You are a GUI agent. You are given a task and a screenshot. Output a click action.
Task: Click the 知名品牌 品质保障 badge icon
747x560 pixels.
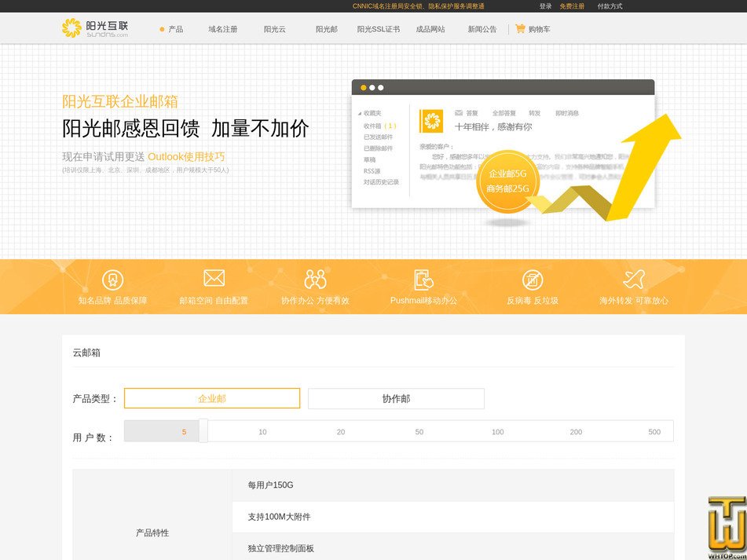(x=113, y=280)
